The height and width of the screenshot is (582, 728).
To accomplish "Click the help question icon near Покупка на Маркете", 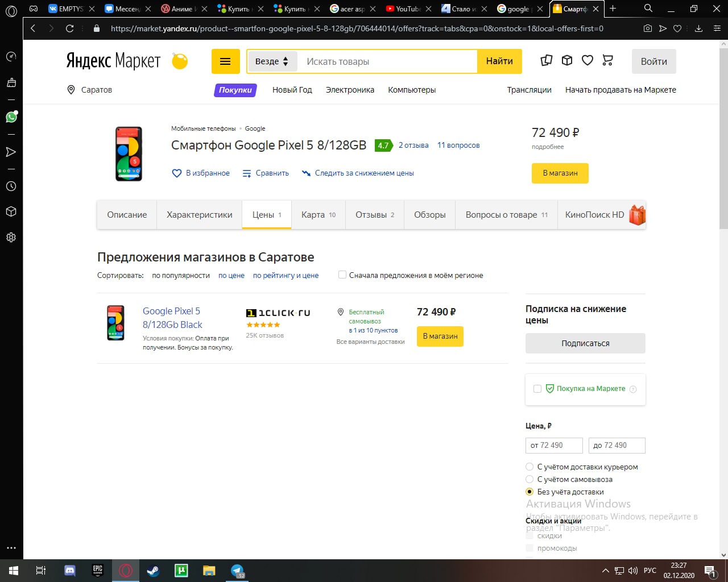I will pos(633,389).
